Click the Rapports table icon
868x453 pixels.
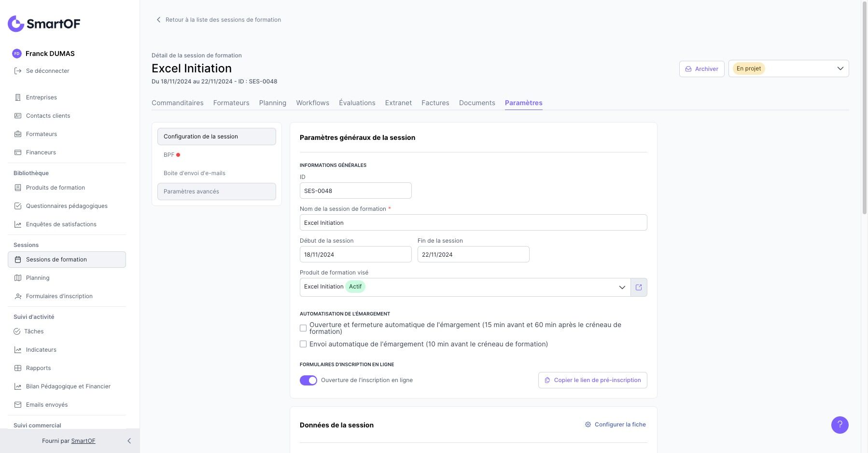pos(18,368)
